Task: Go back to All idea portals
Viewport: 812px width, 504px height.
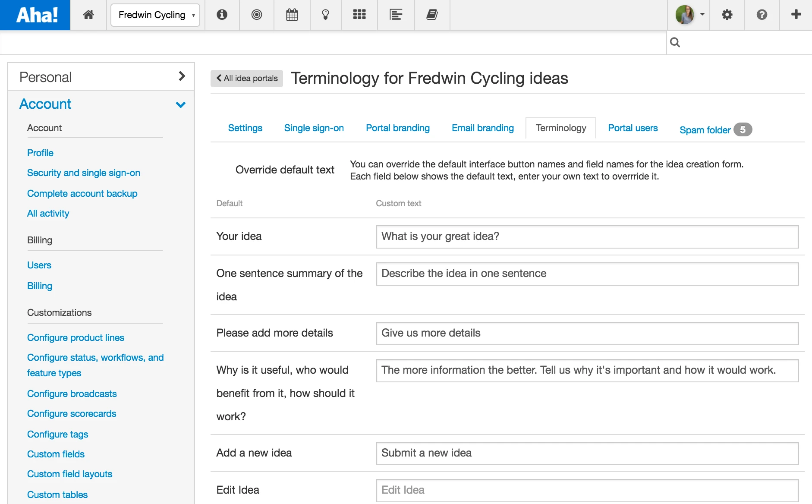Action: pos(247,79)
